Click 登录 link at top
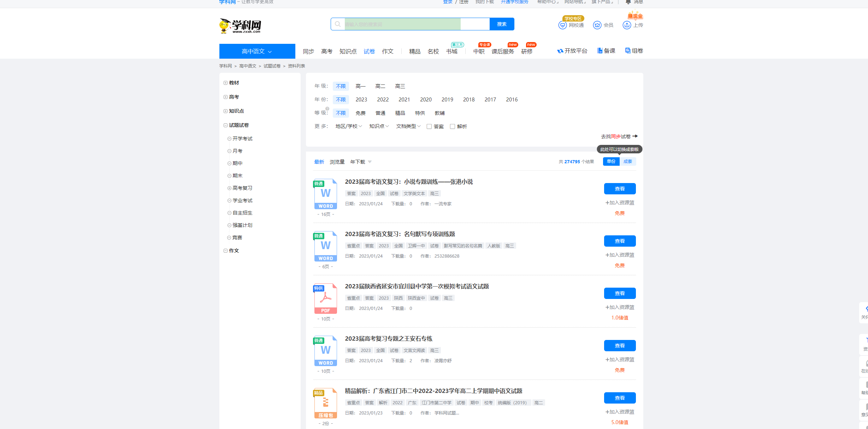 [x=448, y=2]
